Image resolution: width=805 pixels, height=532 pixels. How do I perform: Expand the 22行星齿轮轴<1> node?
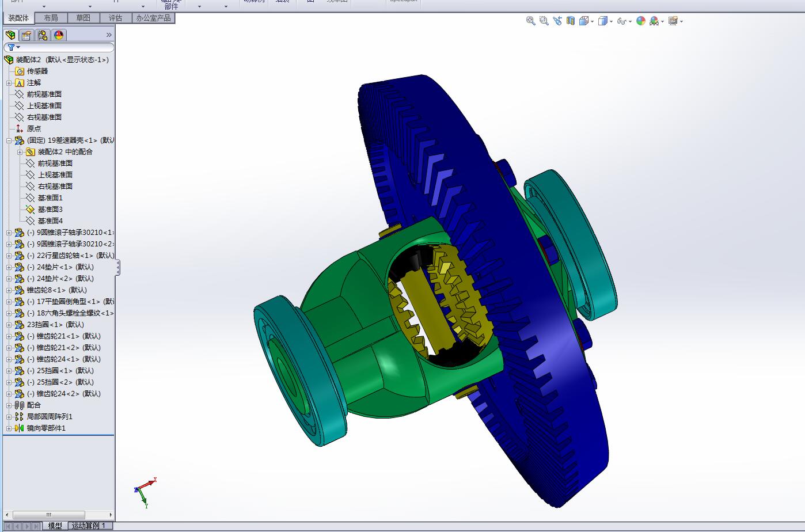click(x=9, y=256)
